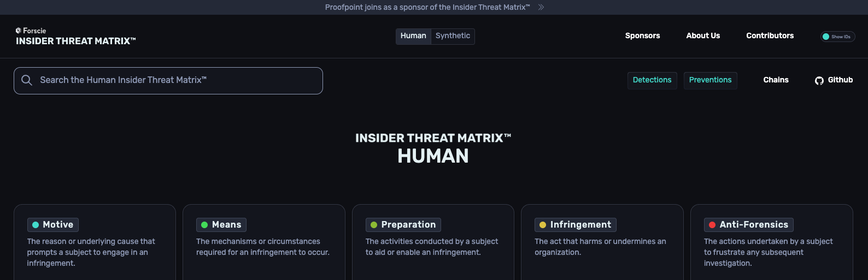
Task: Open the Contributors page
Action: pyautogui.click(x=770, y=36)
